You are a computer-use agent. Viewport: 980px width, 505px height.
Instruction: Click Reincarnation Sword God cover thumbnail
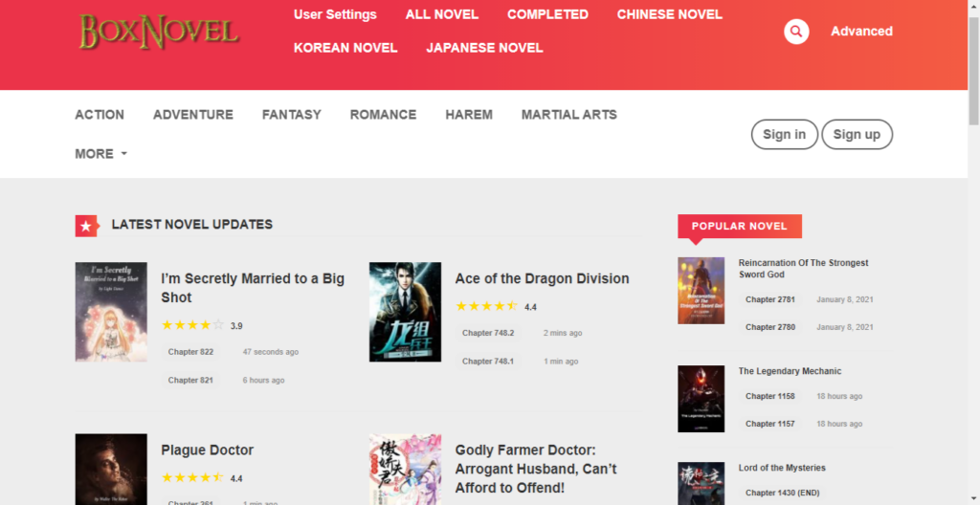click(x=702, y=291)
